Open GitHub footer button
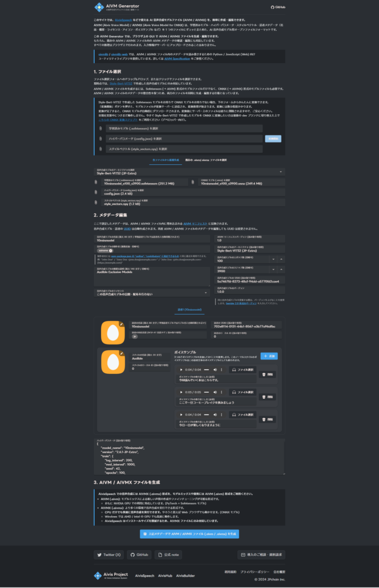379x588 pixels. [x=139, y=555]
